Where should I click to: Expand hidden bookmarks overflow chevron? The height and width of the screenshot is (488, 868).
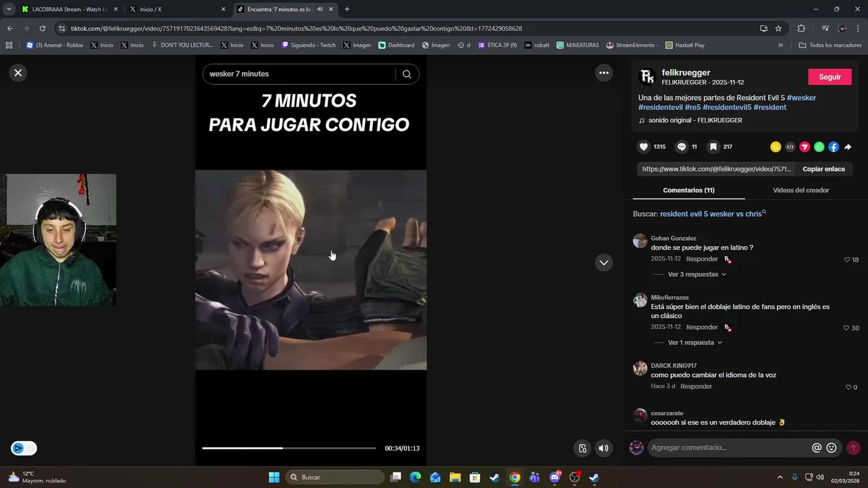point(781,45)
